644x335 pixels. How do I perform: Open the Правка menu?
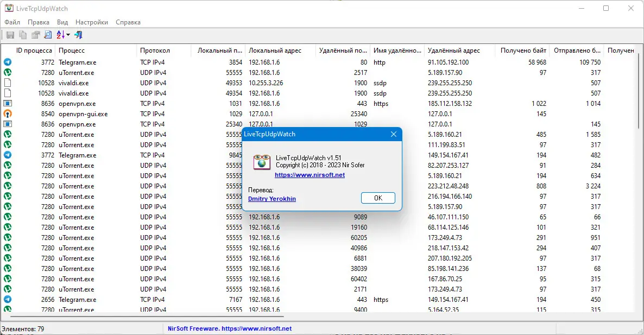pos(39,22)
